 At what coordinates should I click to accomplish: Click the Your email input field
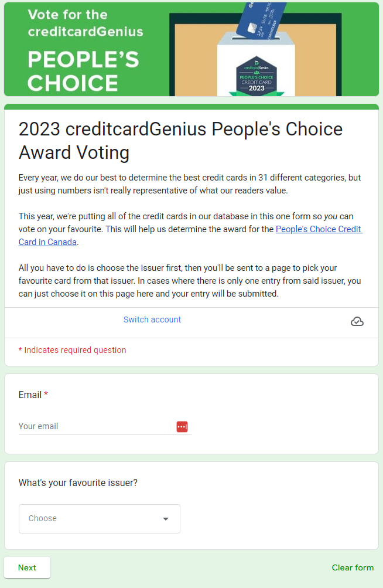pos(88,426)
